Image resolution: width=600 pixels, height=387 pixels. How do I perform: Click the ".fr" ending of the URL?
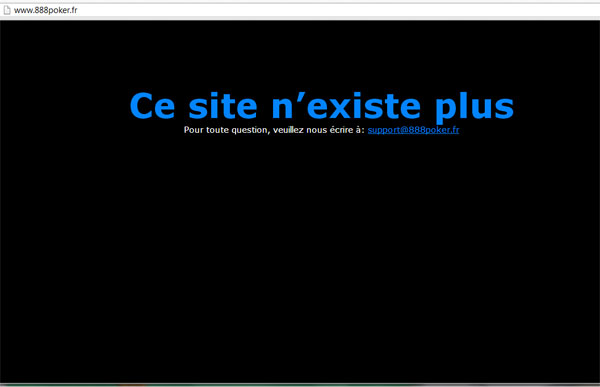click(x=73, y=10)
